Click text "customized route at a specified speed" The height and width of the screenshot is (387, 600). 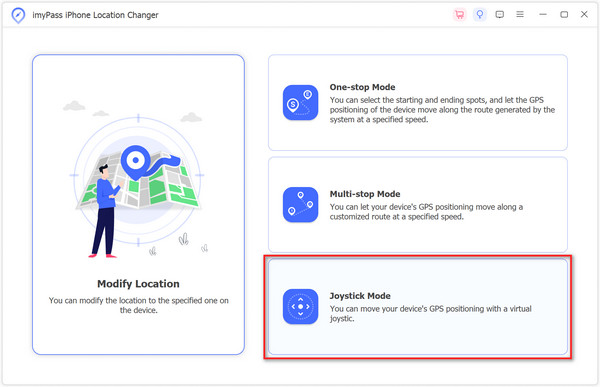coord(396,217)
